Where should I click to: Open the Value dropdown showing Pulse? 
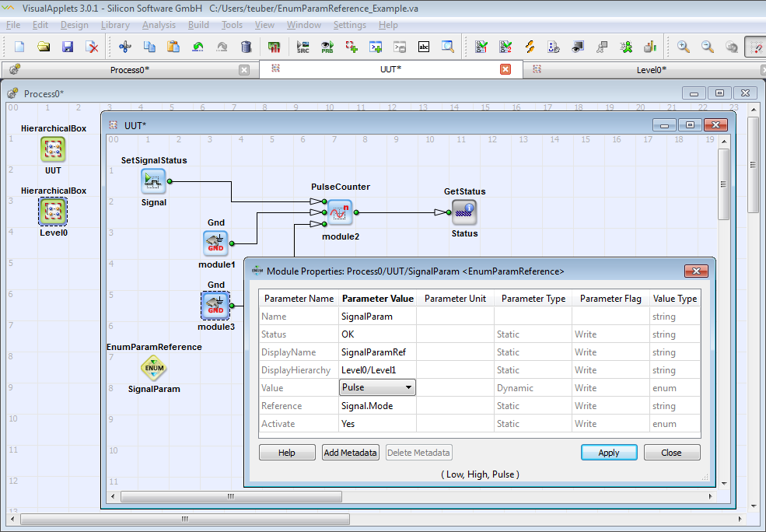coord(378,387)
